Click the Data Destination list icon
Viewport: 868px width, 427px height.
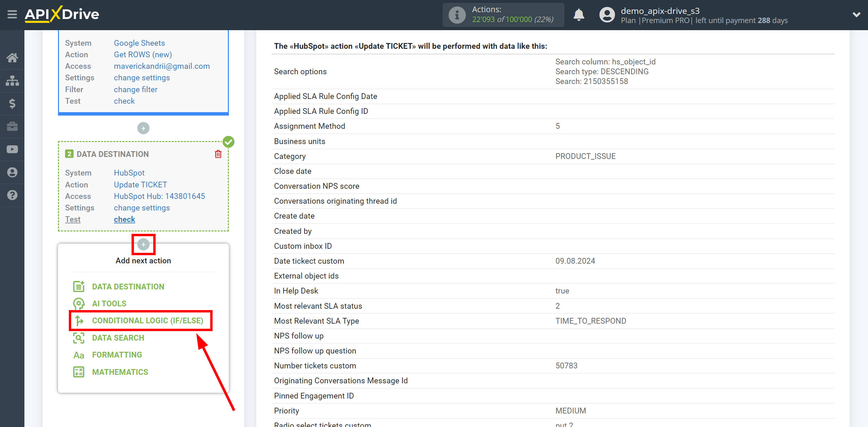(x=79, y=286)
